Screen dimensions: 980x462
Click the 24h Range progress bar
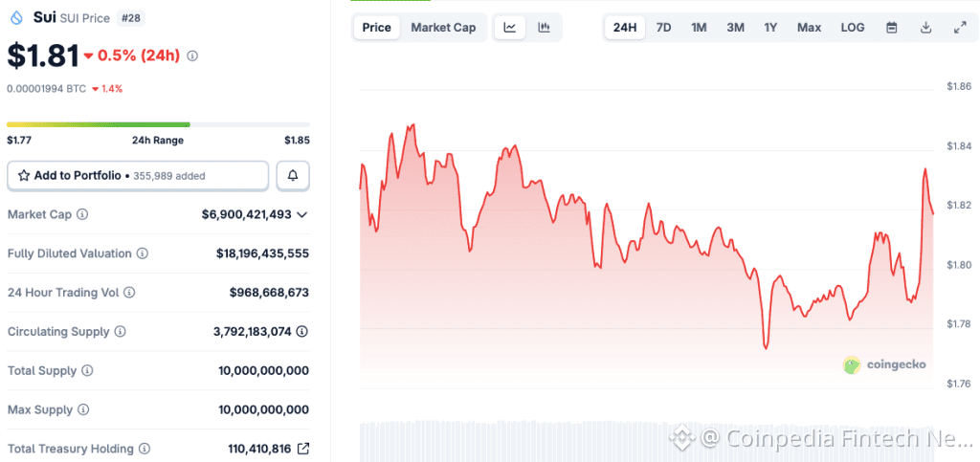pos(158,124)
